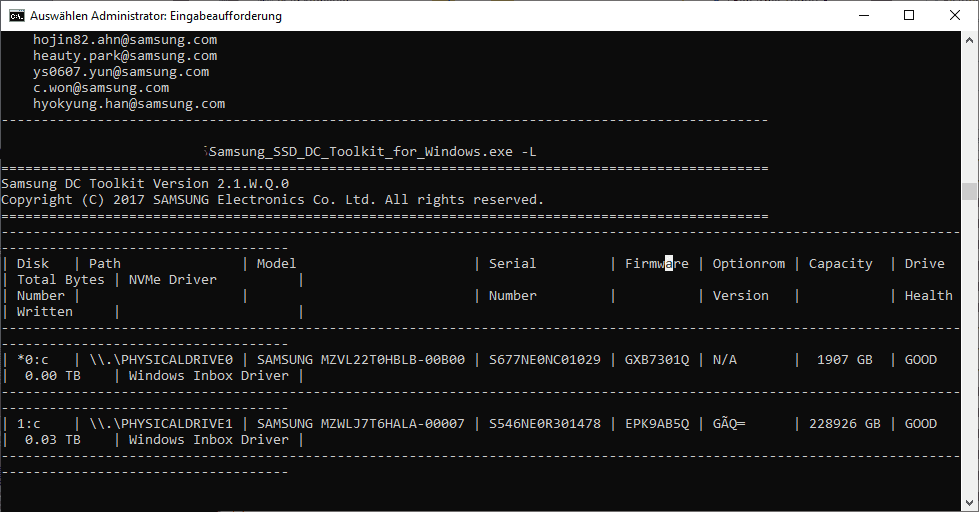Click capacity '228926 GB'
The image size is (979, 512).
845,424
